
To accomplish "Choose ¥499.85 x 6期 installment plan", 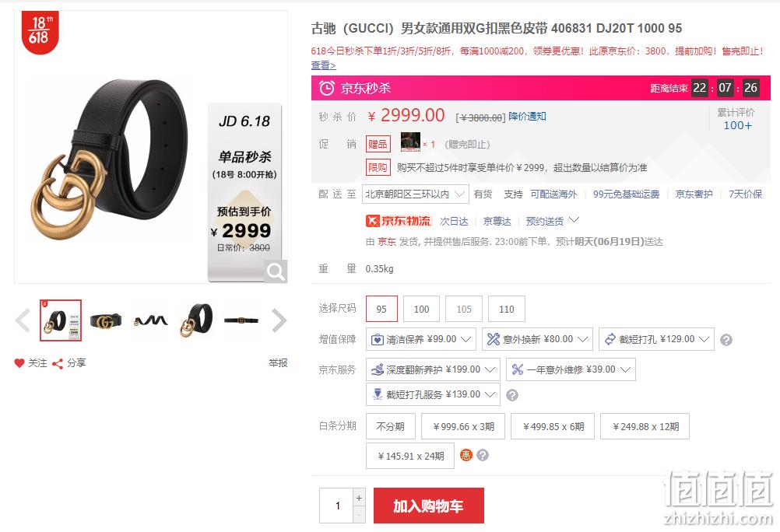I will pos(553,426).
